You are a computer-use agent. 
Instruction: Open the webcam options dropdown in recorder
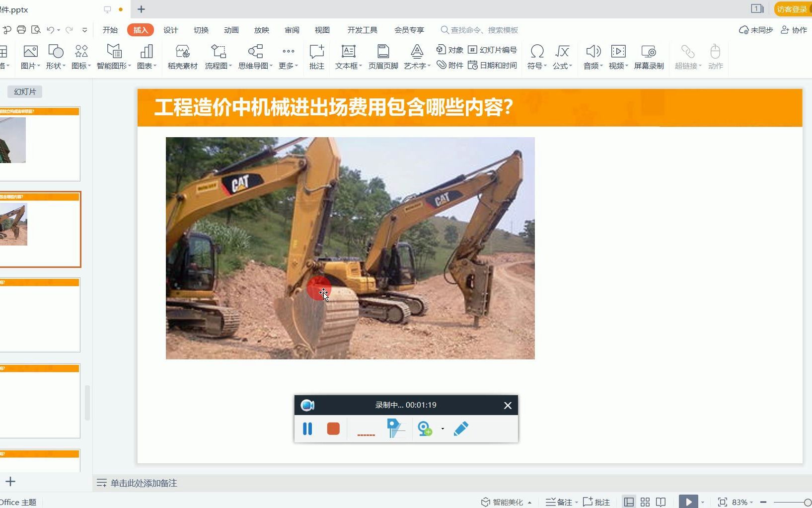tap(443, 428)
